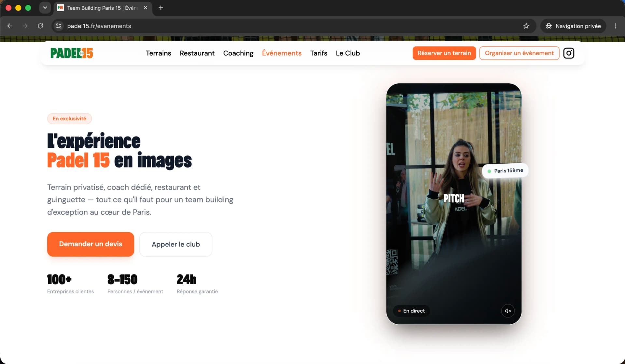Reload the page
This screenshot has height=364, width=625.
point(40,26)
